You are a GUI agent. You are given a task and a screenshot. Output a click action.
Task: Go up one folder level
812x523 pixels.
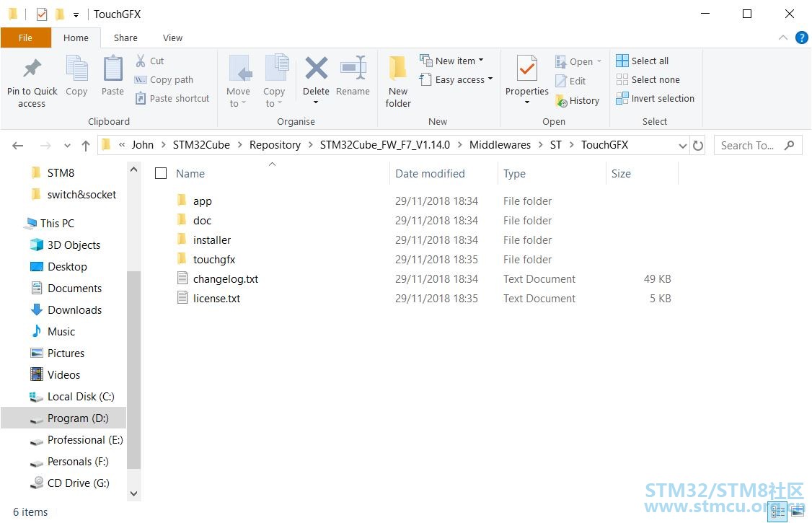pos(85,146)
